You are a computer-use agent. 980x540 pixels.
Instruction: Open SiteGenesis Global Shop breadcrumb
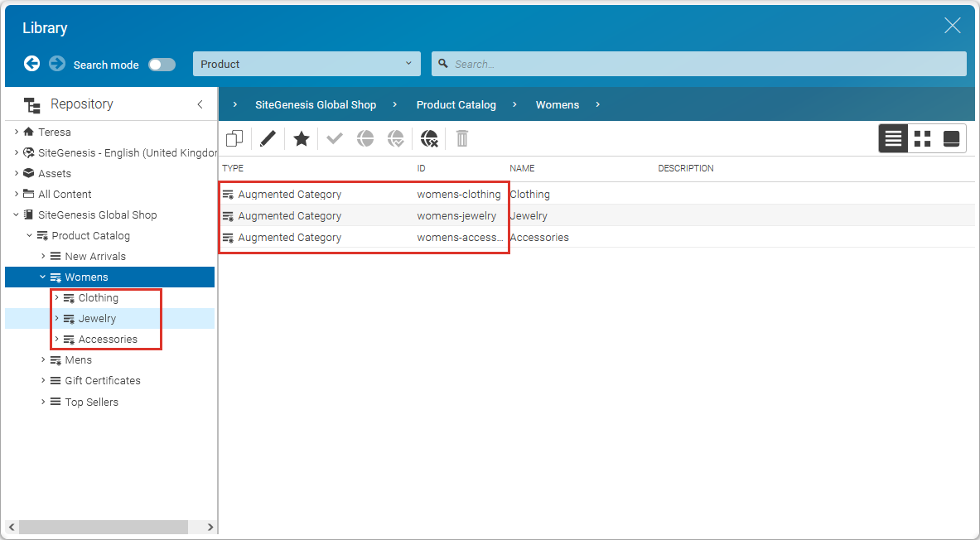316,104
